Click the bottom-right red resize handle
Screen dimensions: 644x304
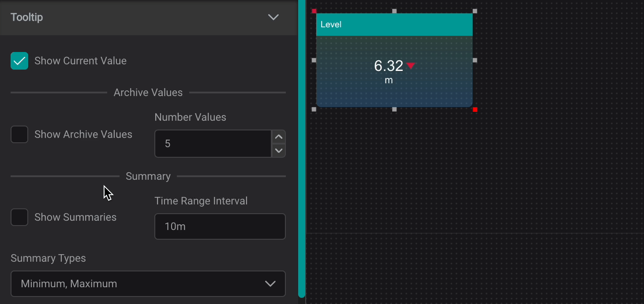pos(475,109)
